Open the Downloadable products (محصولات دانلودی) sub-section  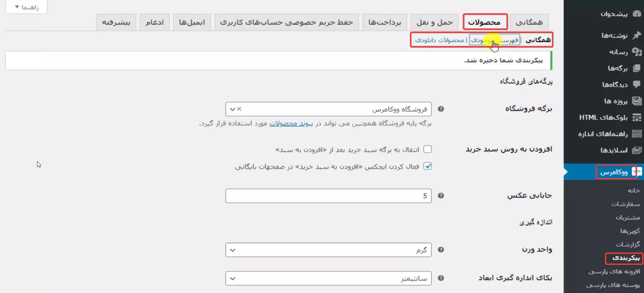click(439, 40)
